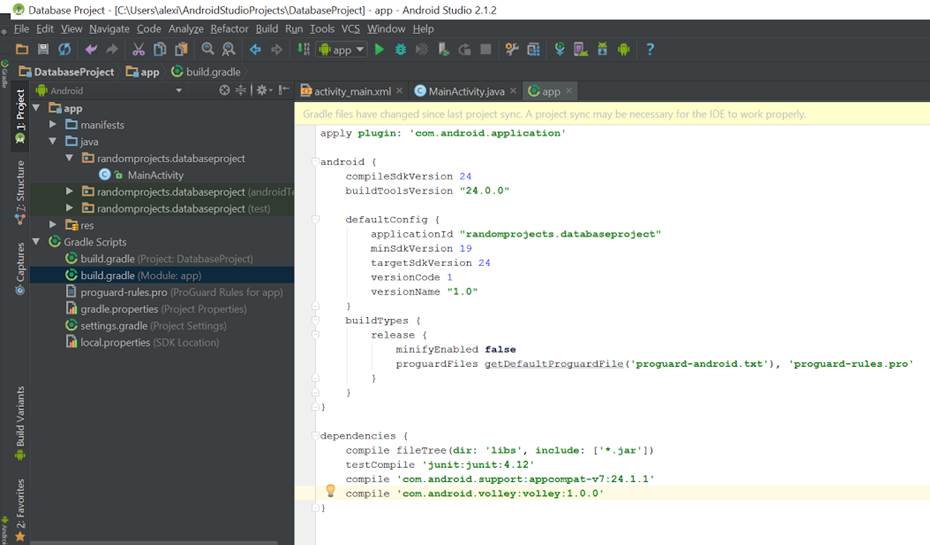Click the Open folder toolbar icon
Viewport: 930px width, 545px height.
(x=22, y=49)
